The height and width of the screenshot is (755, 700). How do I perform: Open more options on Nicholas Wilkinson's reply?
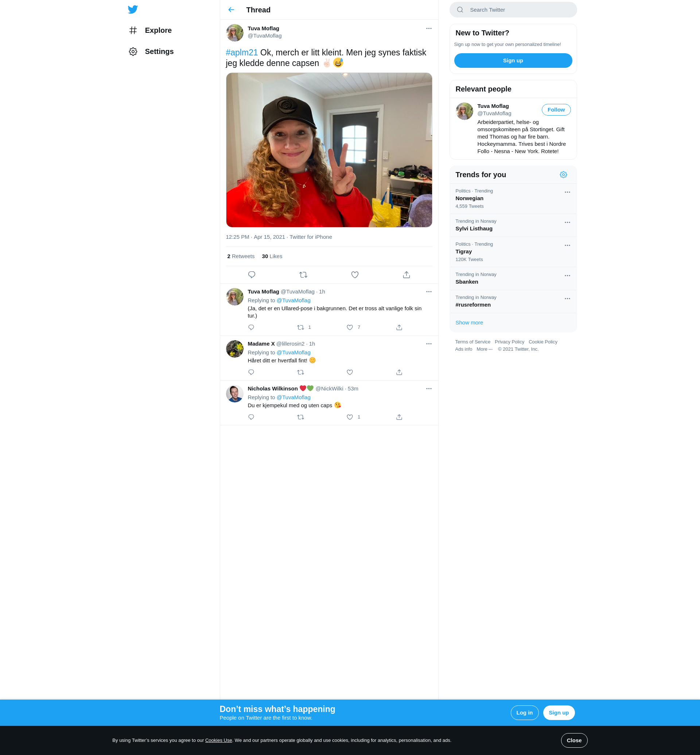point(429,389)
